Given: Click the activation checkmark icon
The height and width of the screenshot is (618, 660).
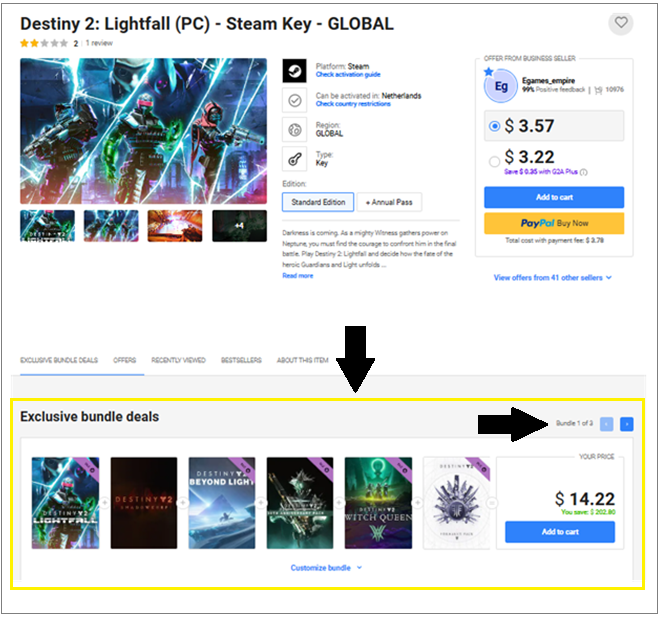Looking at the screenshot, I should (294, 101).
